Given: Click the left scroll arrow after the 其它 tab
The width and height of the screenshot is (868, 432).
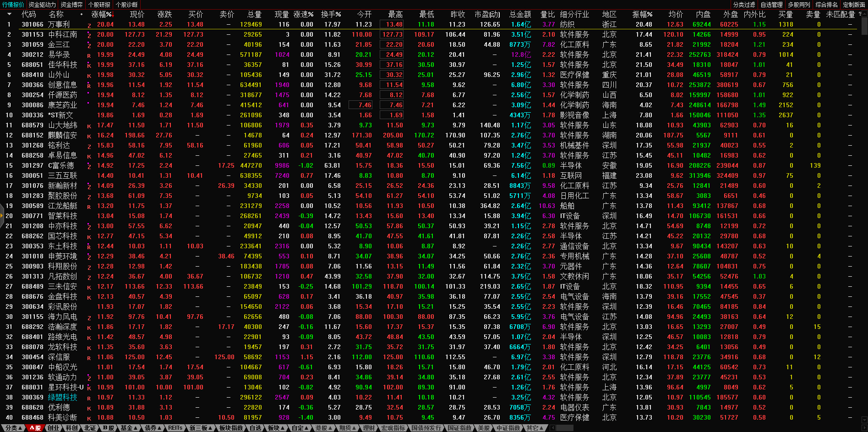Looking at the screenshot, I should 552,428.
